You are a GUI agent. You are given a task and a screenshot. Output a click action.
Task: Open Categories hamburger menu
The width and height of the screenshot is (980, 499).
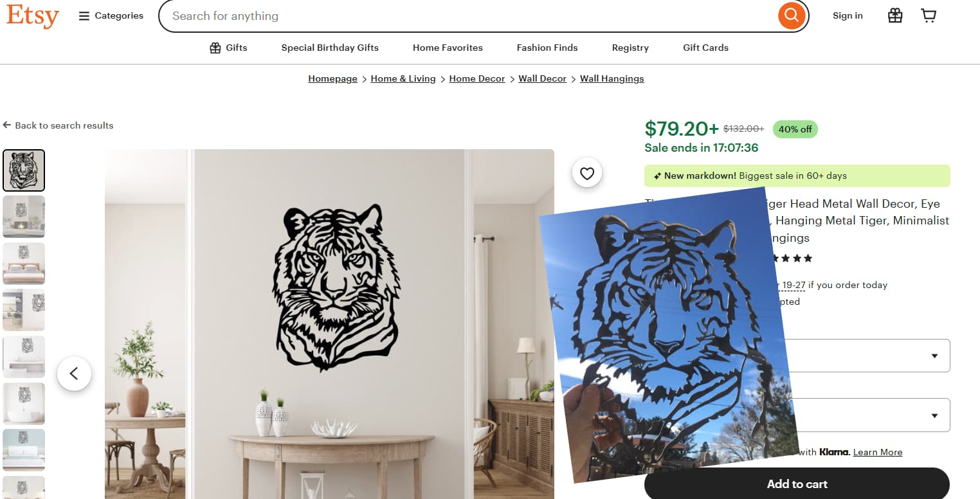[x=111, y=16]
